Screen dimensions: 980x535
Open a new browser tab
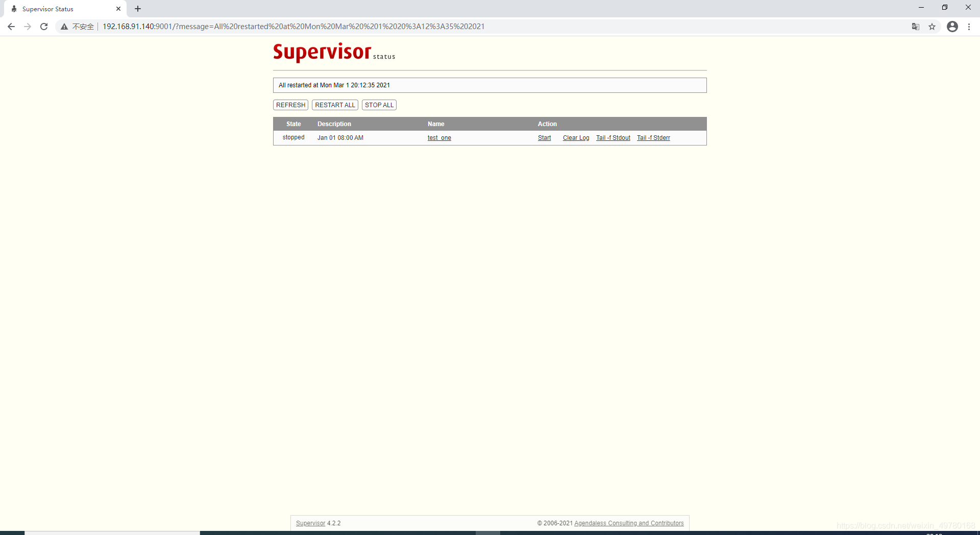coord(138,9)
